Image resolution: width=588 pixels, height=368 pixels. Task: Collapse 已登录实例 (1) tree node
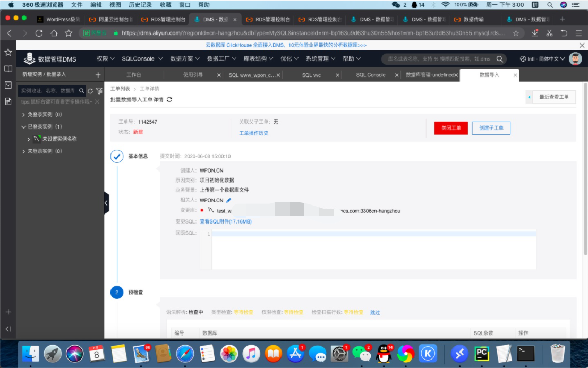tap(23, 127)
